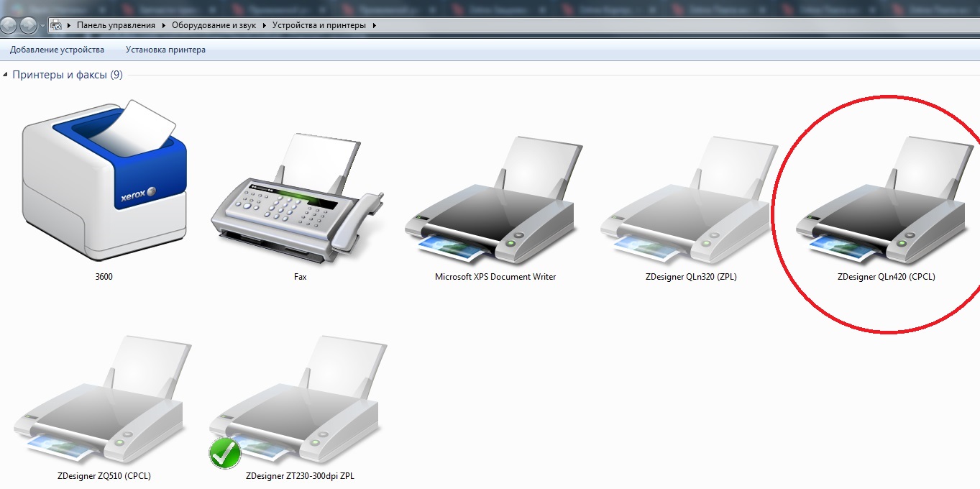Click the devices icon in address bar

(56, 25)
